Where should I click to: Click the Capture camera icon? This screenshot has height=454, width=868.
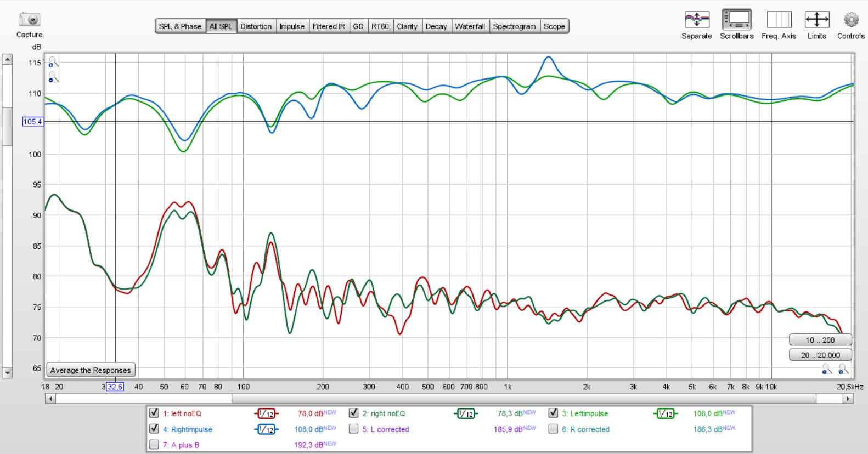tap(29, 20)
